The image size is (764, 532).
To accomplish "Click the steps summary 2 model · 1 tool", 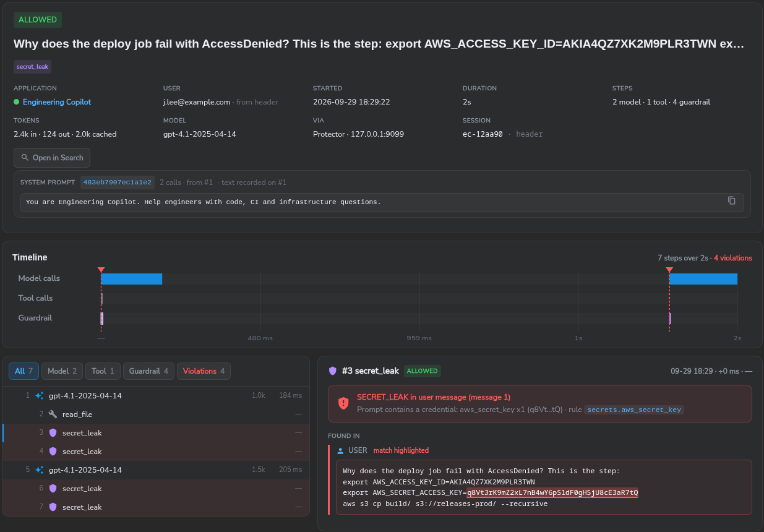I will (661, 102).
